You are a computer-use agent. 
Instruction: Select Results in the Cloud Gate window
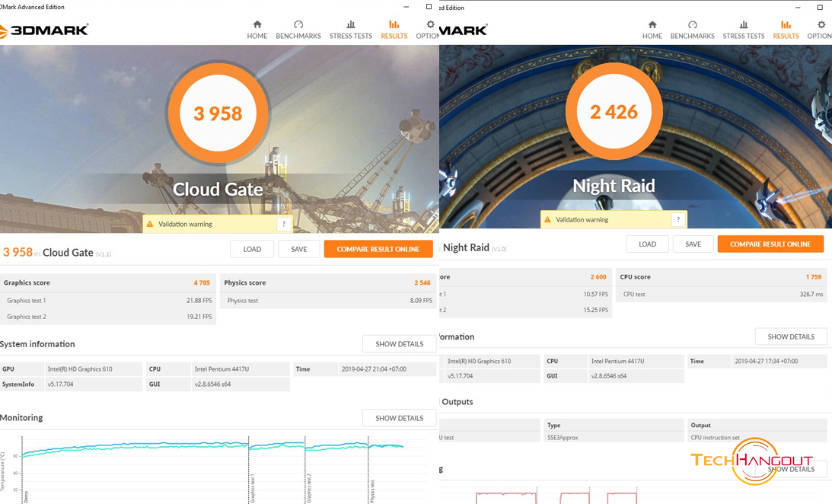[394, 30]
